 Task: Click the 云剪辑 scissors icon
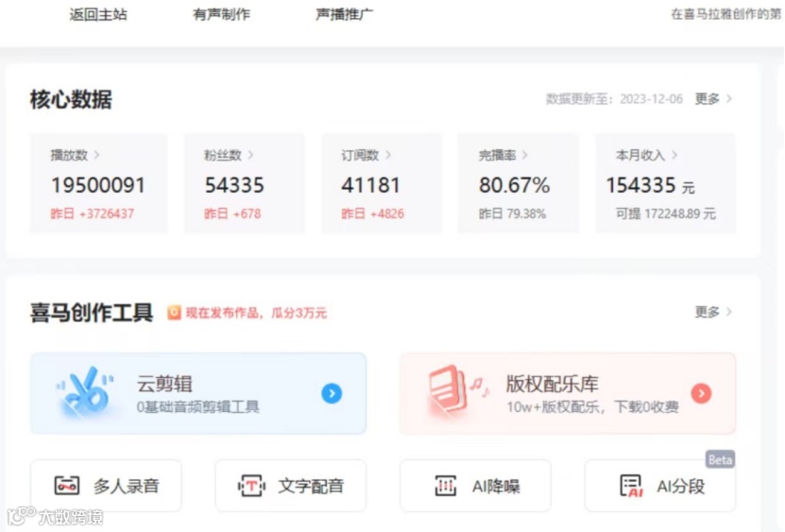[x=86, y=393]
